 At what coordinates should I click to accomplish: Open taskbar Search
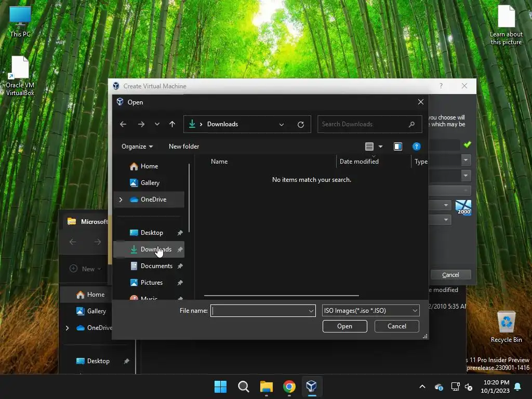pyautogui.click(x=243, y=387)
